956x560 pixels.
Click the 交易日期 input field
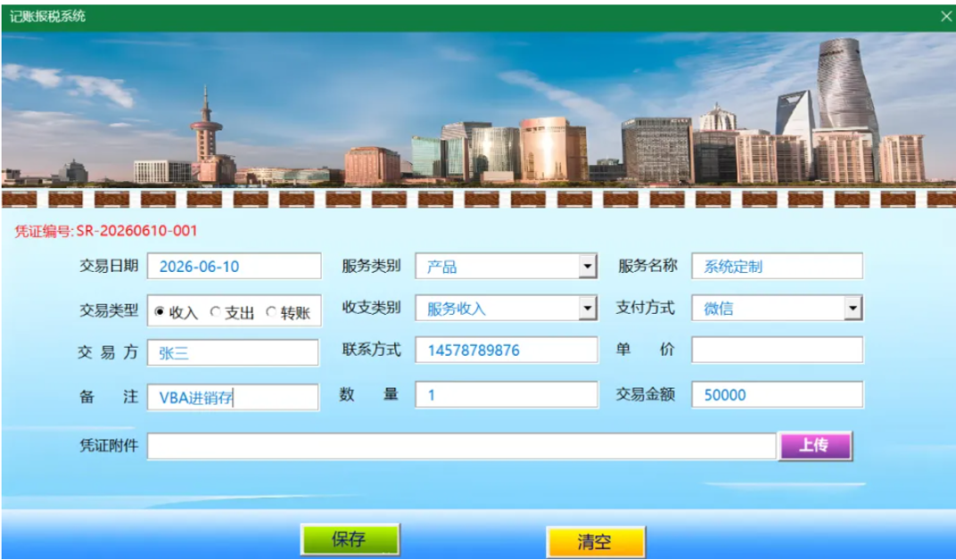point(235,267)
